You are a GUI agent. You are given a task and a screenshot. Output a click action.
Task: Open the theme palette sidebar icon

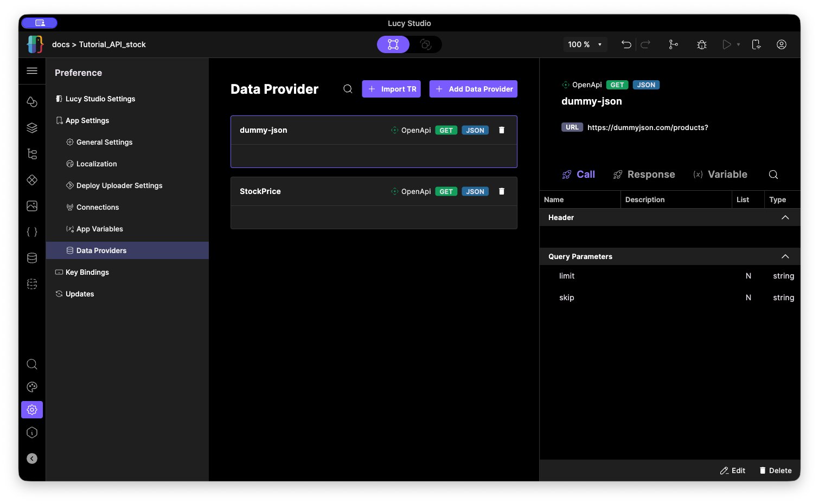32,387
